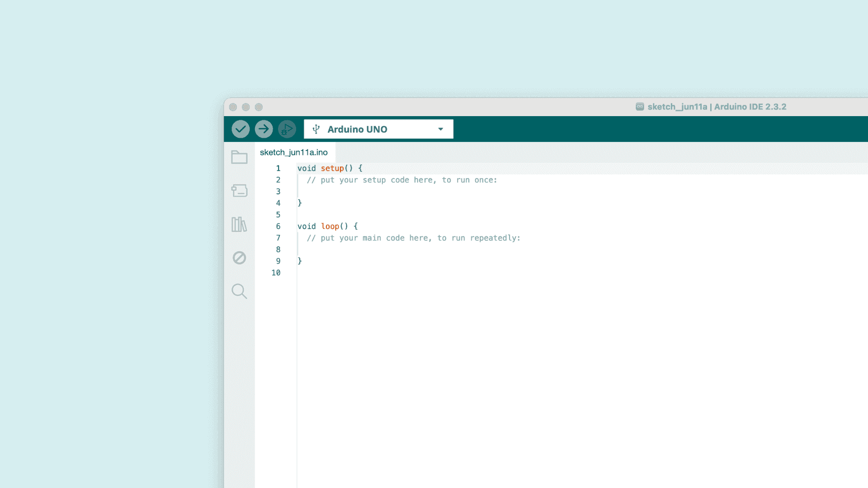Open the Search sidebar panel
868x488 pixels.
pos(239,291)
